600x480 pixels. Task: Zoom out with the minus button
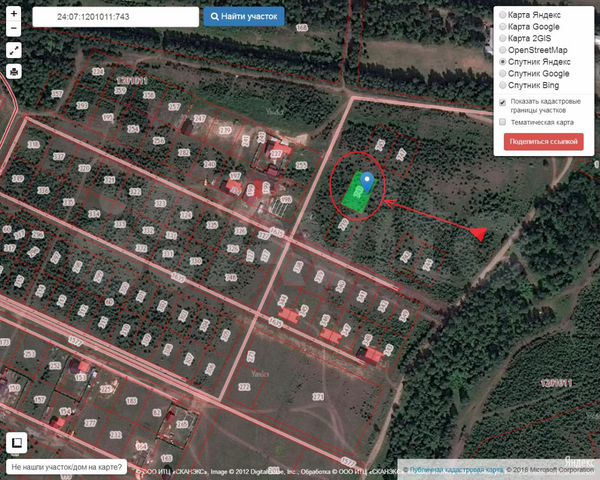(x=14, y=29)
